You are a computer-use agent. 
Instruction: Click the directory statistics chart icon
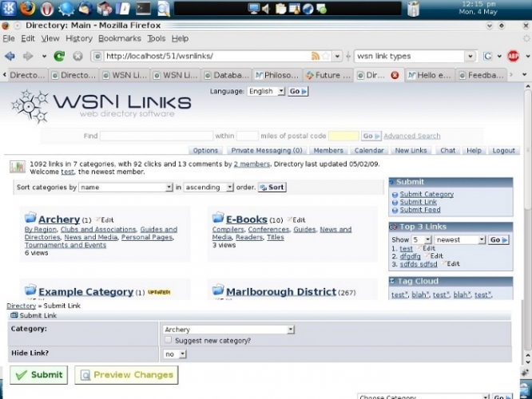[x=17, y=167]
